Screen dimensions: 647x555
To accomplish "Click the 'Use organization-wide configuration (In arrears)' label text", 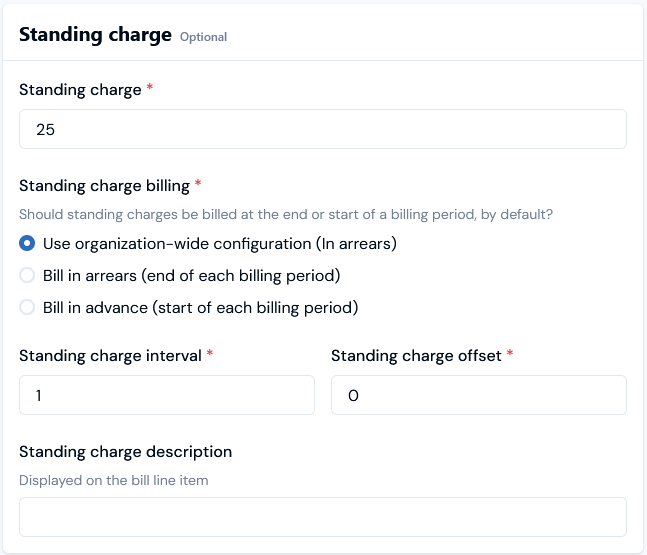I will pos(220,244).
